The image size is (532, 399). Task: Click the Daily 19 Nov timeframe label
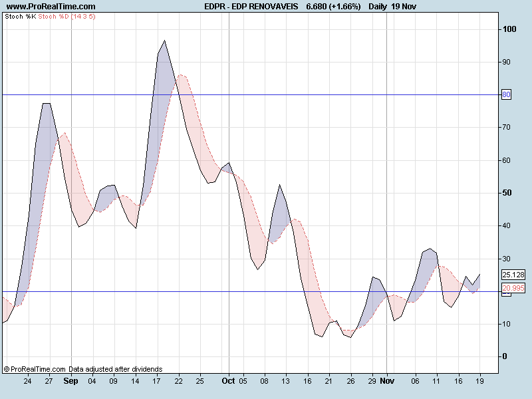coord(392,7)
